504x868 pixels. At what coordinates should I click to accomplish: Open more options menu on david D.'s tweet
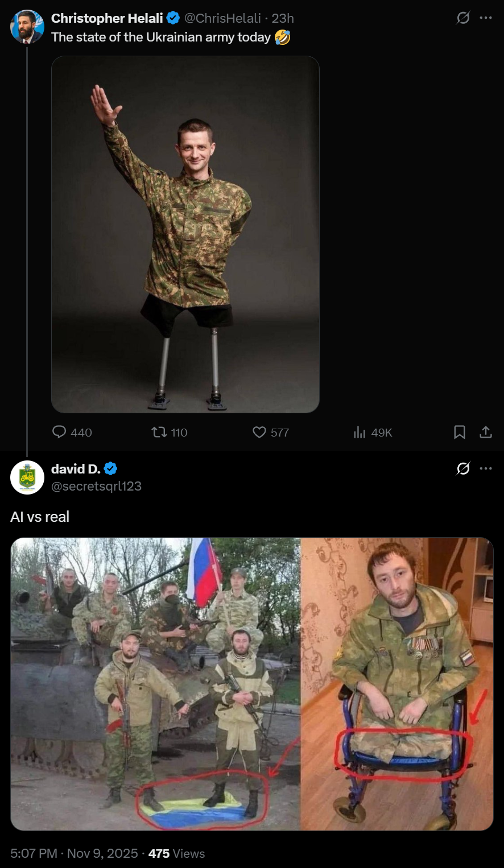tap(486, 468)
